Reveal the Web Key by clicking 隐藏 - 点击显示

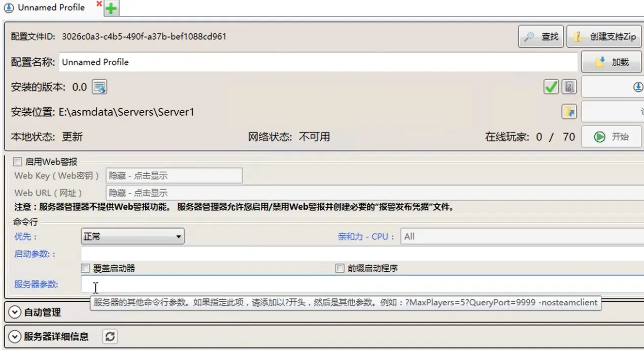[174, 176]
